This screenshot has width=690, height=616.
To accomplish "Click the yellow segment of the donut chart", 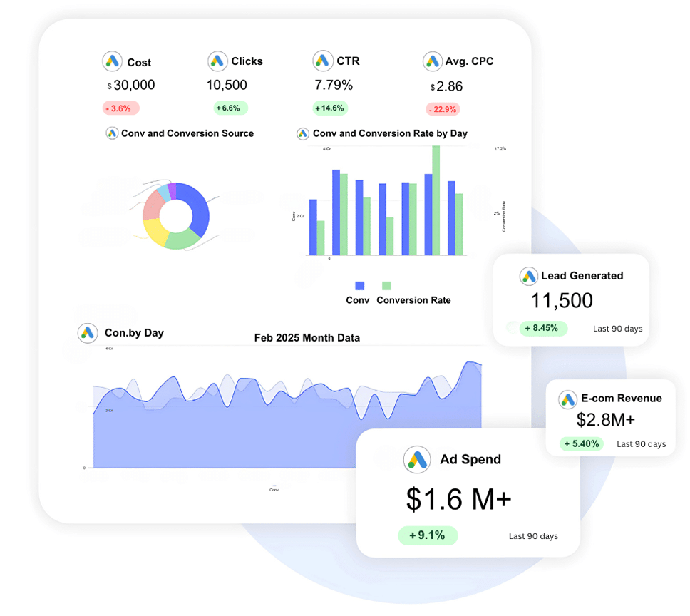I will pos(155,231).
